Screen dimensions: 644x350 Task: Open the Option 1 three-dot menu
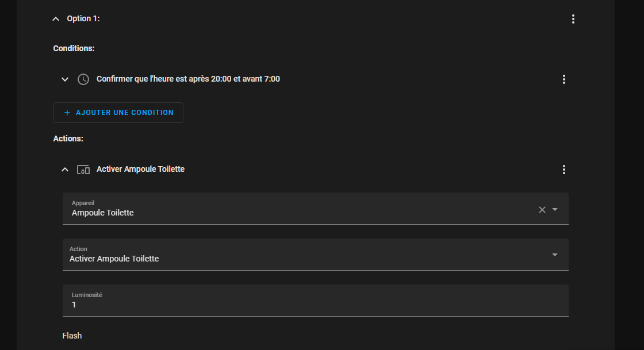573,19
